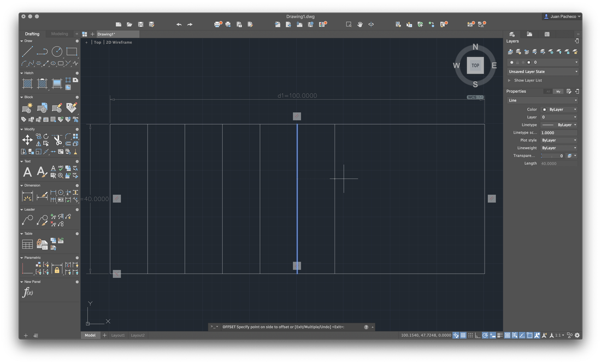The image size is (601, 364).
Task: Open the Plot style ByLayer dropdown
Action: (x=559, y=140)
